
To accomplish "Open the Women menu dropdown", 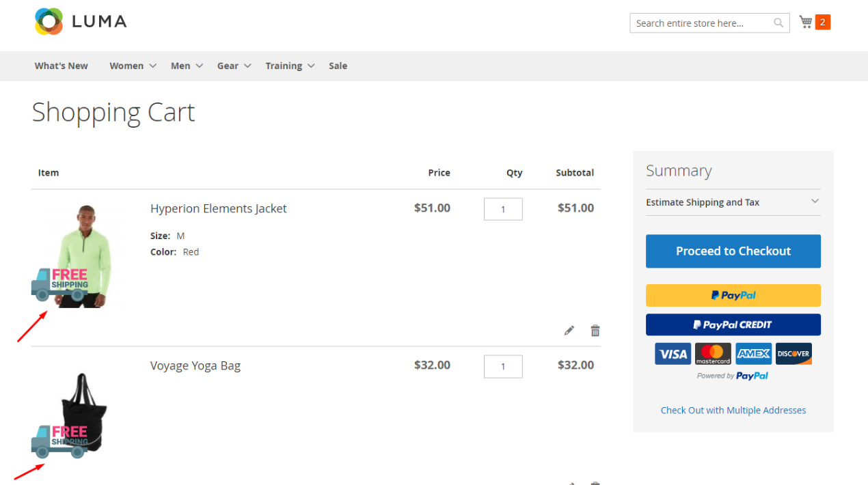I will coord(133,66).
